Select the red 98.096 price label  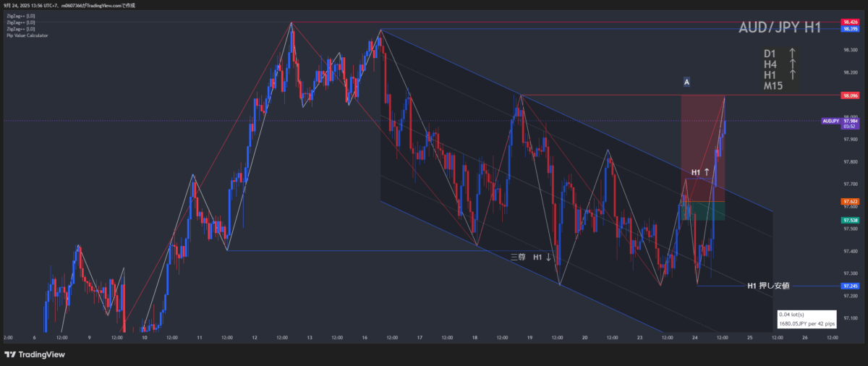pos(850,95)
